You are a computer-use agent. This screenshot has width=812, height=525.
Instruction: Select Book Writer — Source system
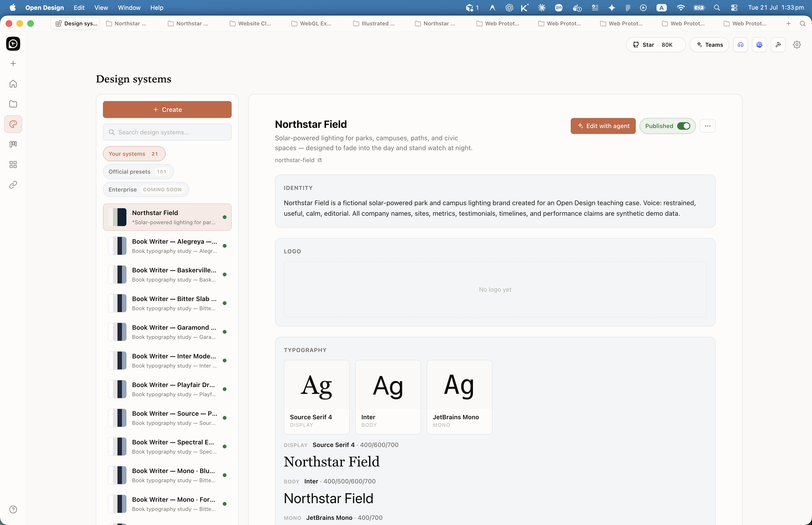point(167,418)
